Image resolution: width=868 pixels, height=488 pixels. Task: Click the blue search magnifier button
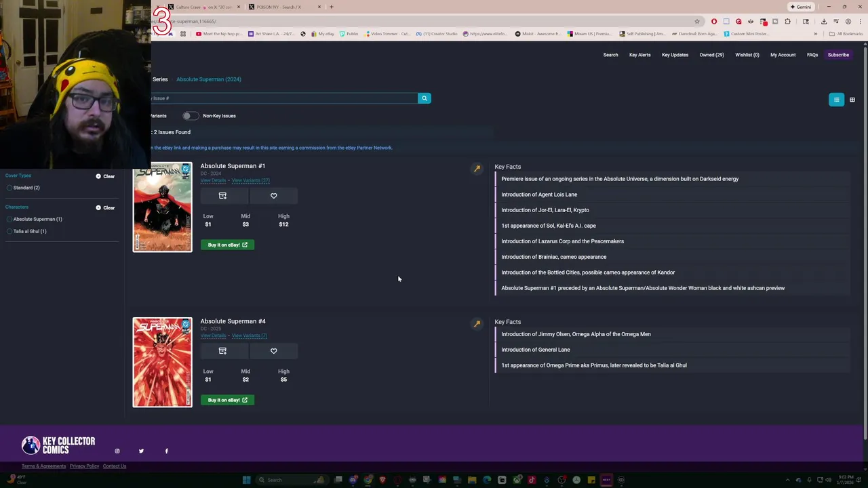click(425, 98)
